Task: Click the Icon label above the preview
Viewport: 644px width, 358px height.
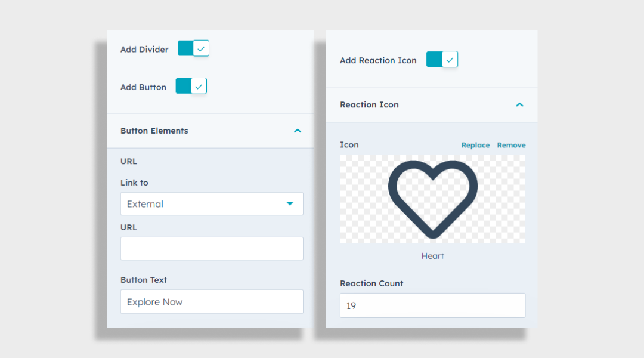Action: 349,144
